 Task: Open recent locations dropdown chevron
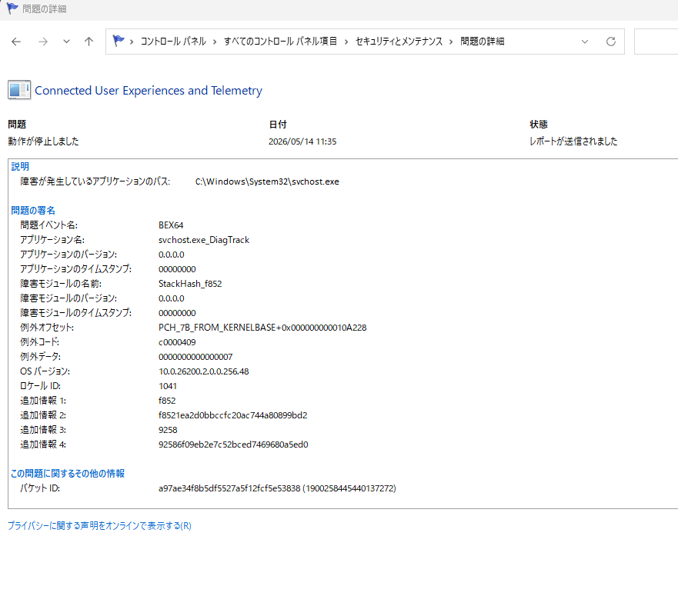coord(66,42)
